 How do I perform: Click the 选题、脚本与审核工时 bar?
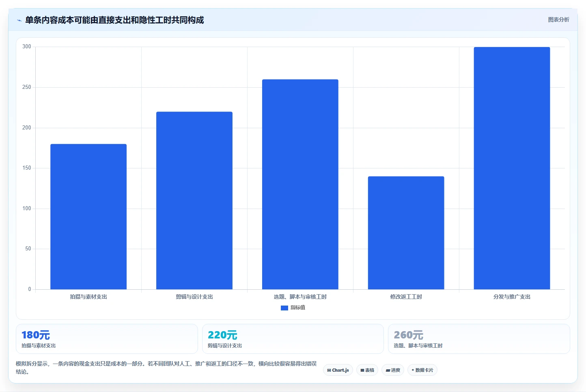tap(300, 184)
